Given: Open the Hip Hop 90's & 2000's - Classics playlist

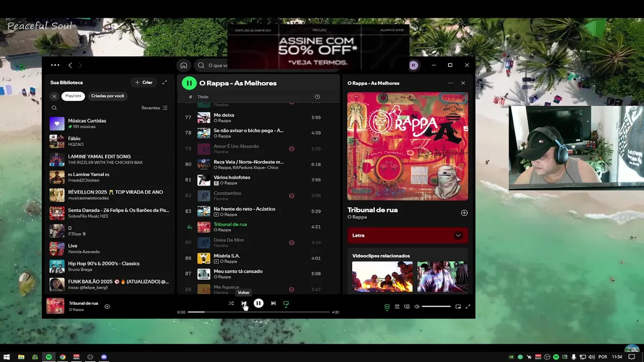Looking at the screenshot, I should tap(110, 266).
